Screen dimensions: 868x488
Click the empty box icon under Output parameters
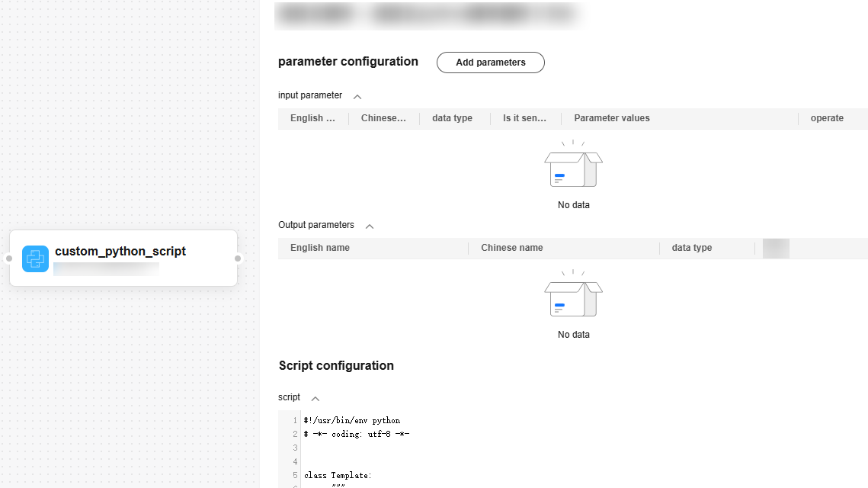click(x=573, y=297)
